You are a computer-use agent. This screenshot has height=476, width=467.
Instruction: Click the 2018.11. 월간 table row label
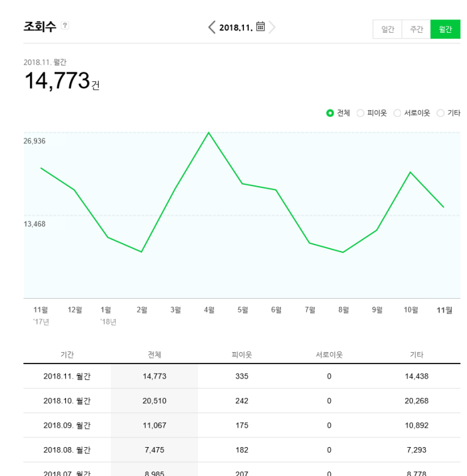coord(67,377)
